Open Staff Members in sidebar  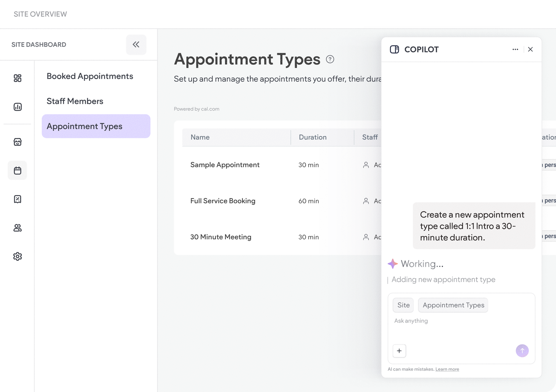point(75,101)
